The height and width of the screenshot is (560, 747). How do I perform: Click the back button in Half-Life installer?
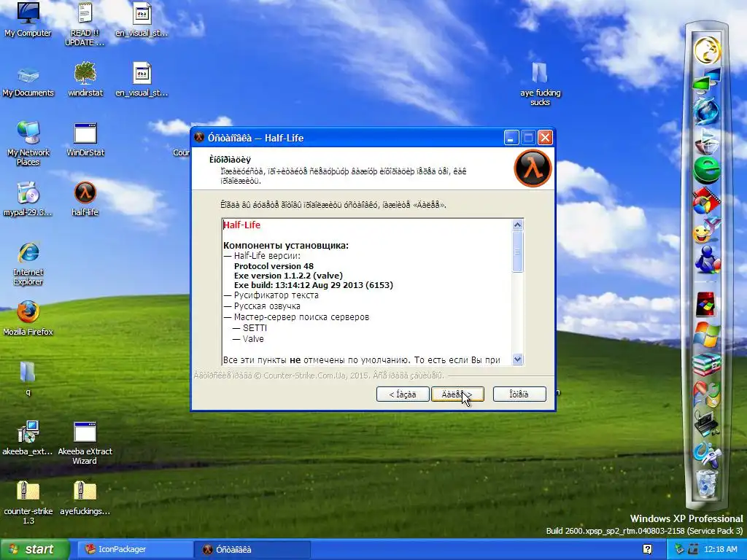[403, 394]
